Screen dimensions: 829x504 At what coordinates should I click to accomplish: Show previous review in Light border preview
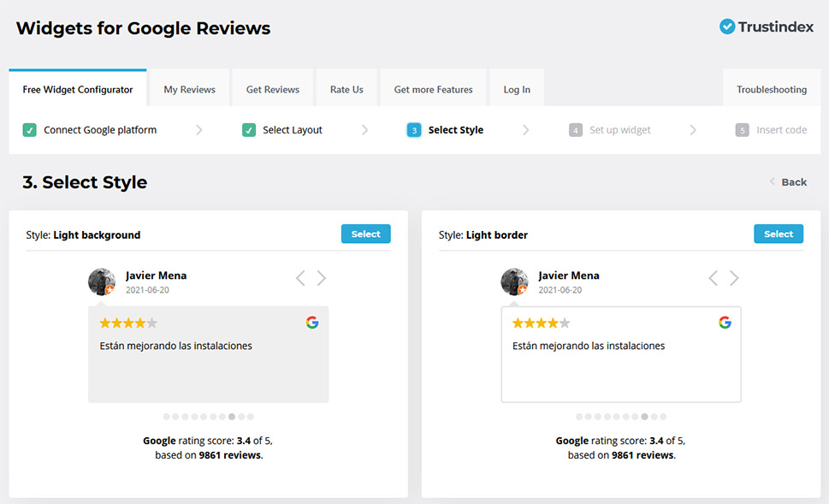[x=713, y=278]
